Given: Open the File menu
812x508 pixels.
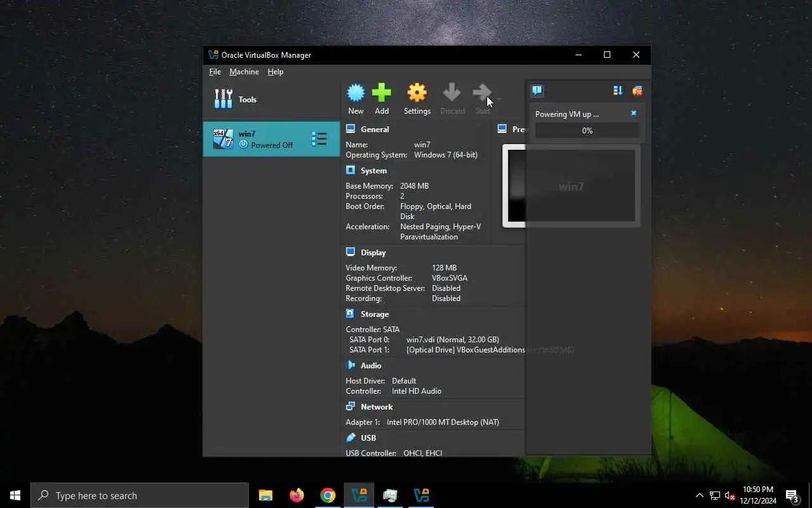Looking at the screenshot, I should pos(215,72).
